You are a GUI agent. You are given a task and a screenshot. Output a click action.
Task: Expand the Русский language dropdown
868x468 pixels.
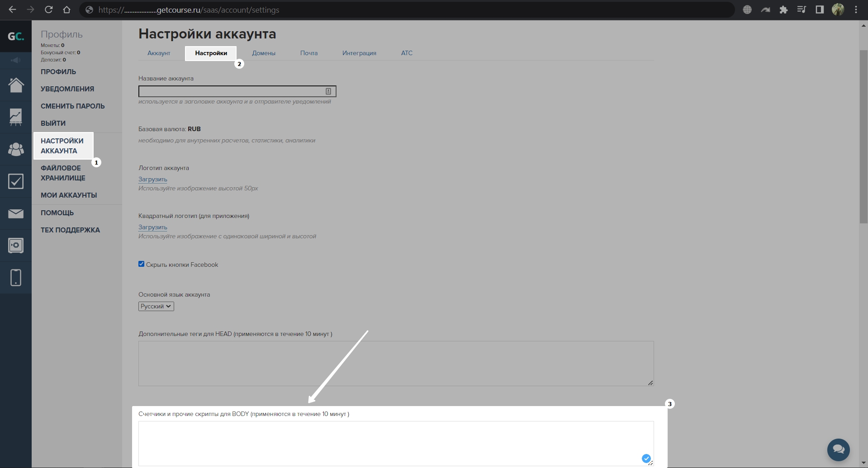pos(156,306)
